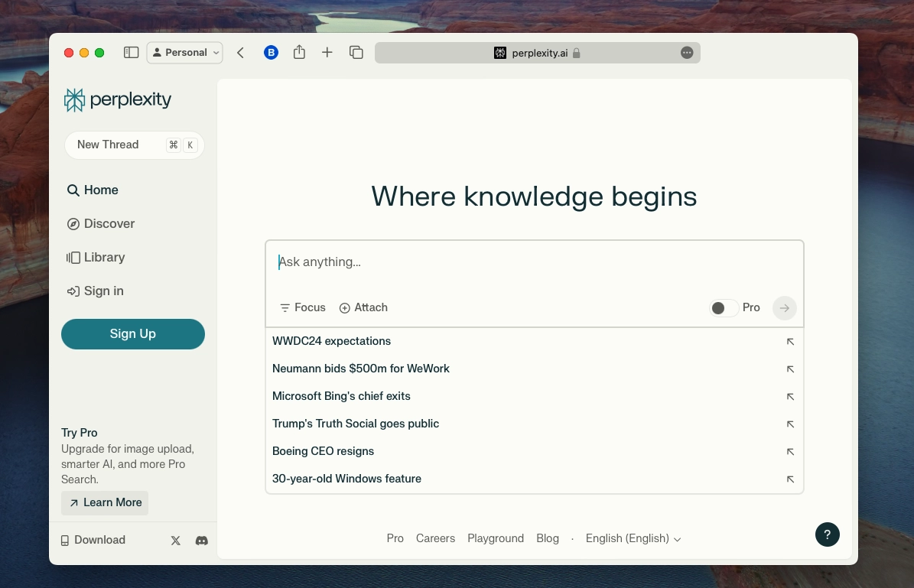Click the arrow icon beside Microsoft Bing's row
914x588 pixels.
(790, 396)
